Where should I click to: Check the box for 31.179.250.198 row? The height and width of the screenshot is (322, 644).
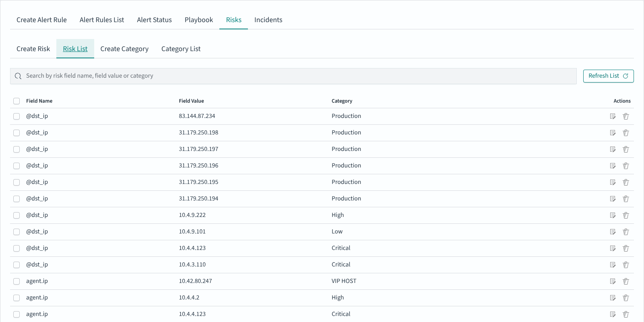17,133
